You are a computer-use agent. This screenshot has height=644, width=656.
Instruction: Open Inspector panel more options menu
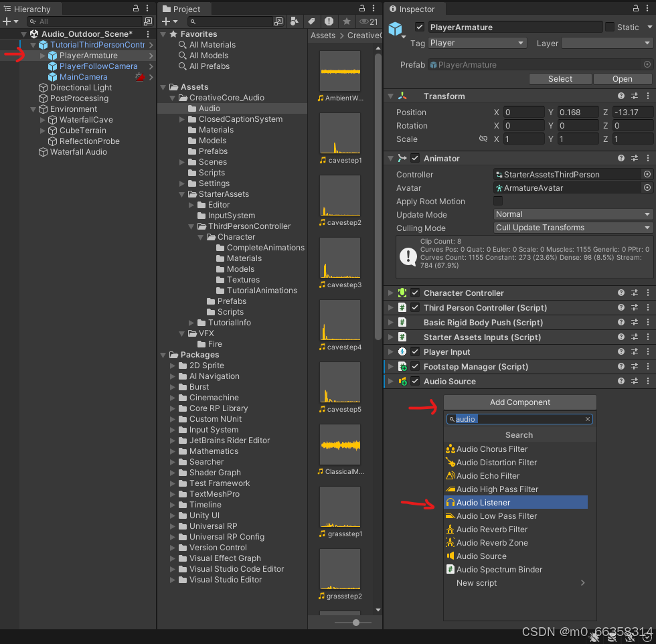pyautogui.click(x=648, y=9)
